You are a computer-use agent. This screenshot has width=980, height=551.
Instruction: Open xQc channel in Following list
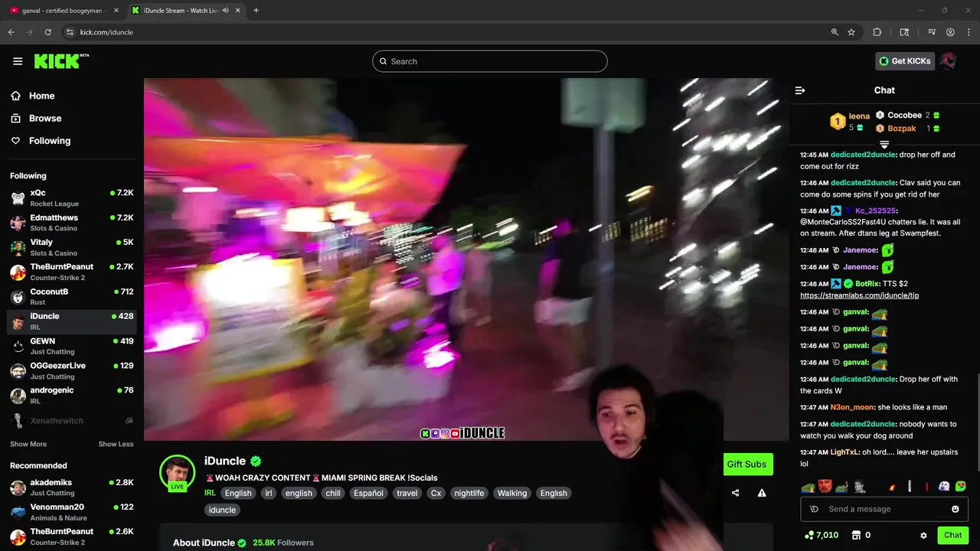point(72,198)
